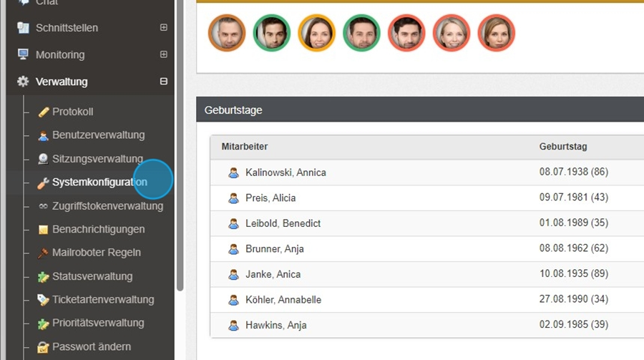Viewport: 644px width, 360px height.
Task: Click the Benutzerverwaltung user icon
Action: click(x=44, y=135)
